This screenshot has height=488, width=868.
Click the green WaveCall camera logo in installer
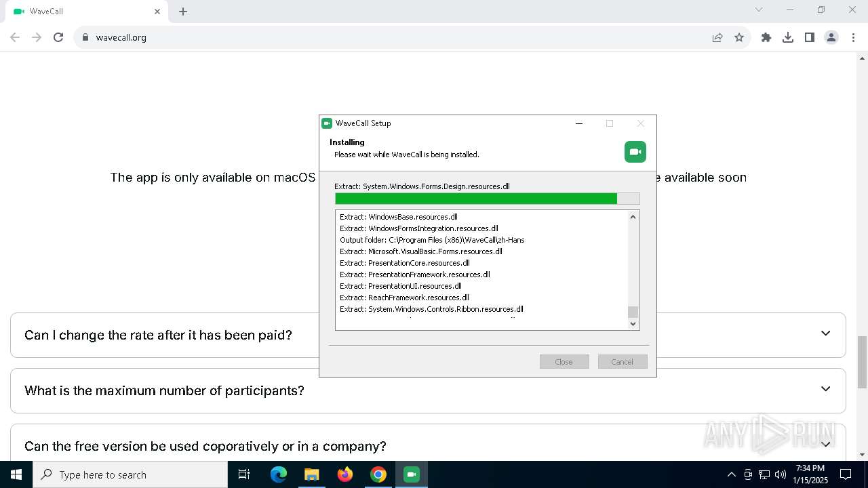point(635,152)
